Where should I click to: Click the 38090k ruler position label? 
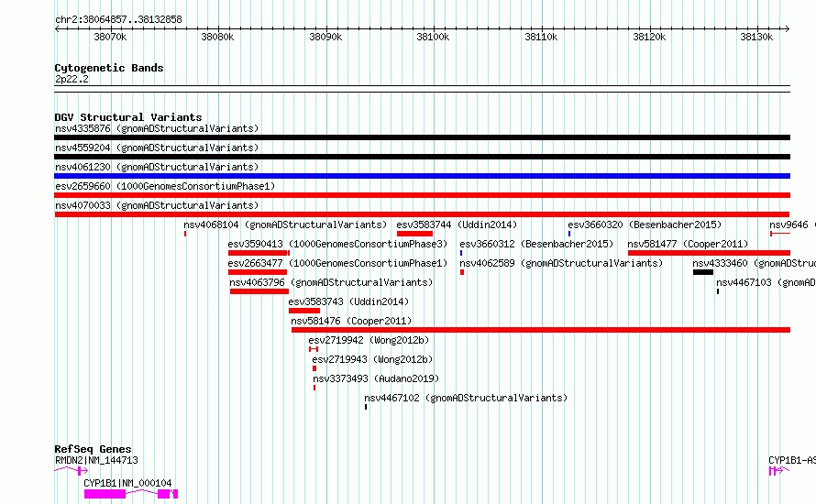[325, 37]
